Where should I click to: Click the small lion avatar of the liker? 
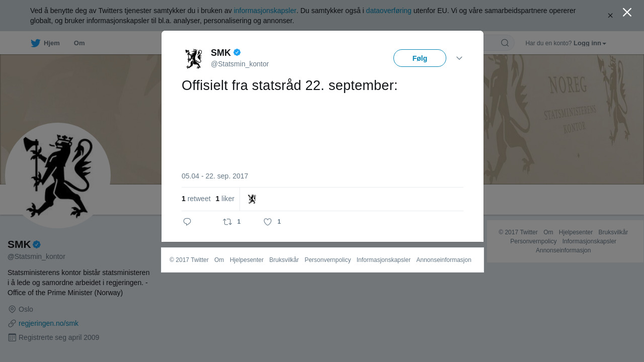(x=252, y=199)
